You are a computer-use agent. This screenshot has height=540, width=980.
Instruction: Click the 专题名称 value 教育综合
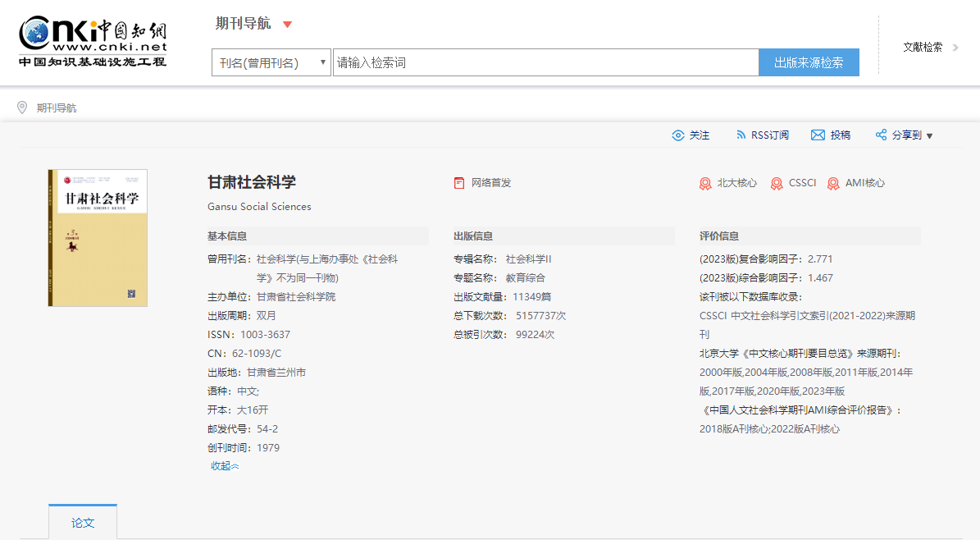coord(525,278)
